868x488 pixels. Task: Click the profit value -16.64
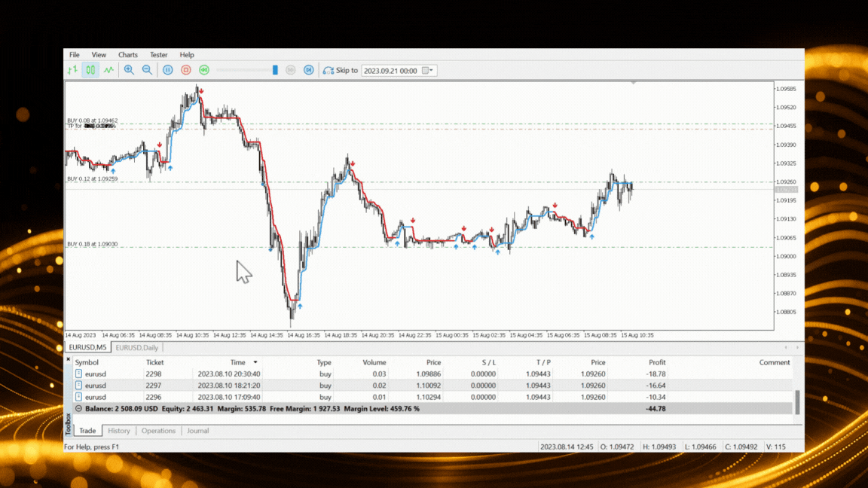pyautogui.click(x=656, y=386)
